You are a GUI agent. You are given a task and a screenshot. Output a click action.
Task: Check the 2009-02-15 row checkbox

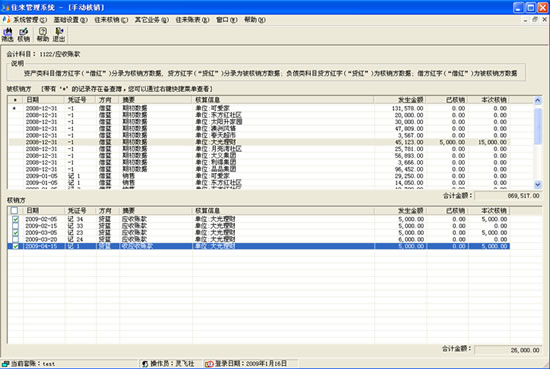tap(15, 226)
